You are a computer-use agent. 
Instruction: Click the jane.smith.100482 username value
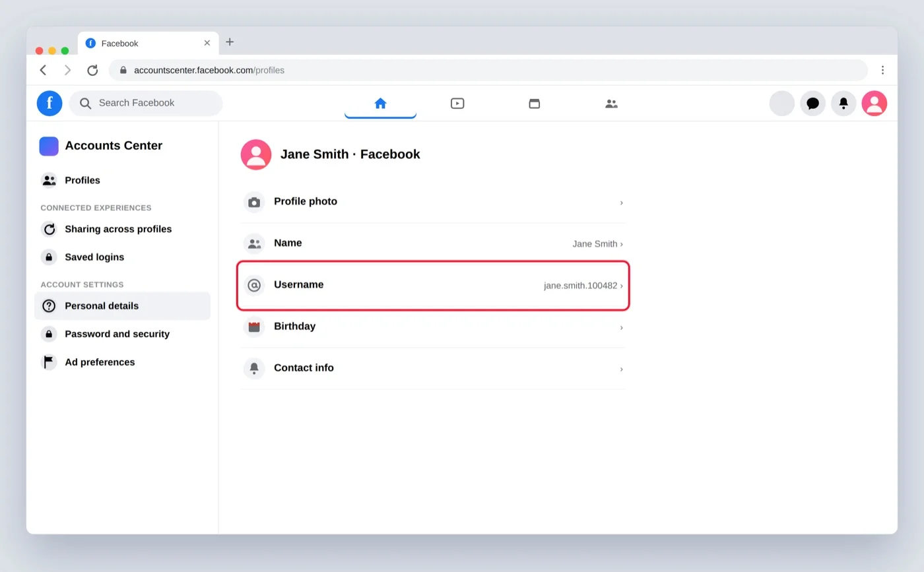(x=581, y=286)
